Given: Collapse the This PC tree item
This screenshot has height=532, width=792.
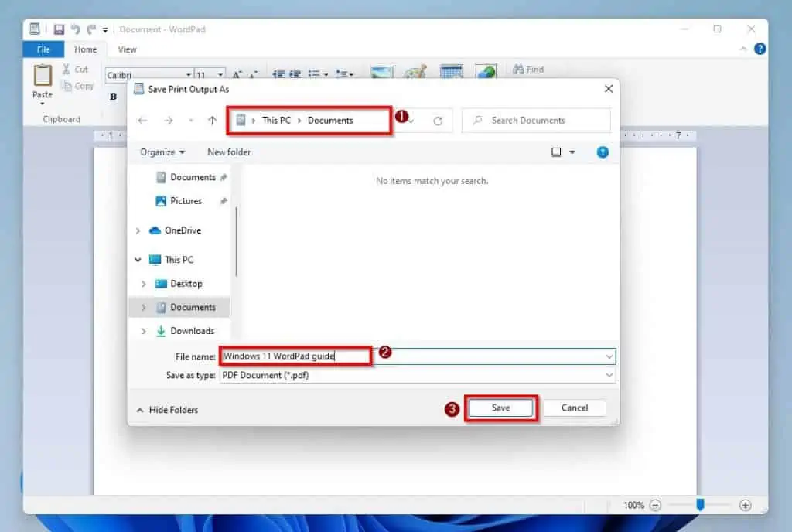Looking at the screenshot, I should click(138, 260).
